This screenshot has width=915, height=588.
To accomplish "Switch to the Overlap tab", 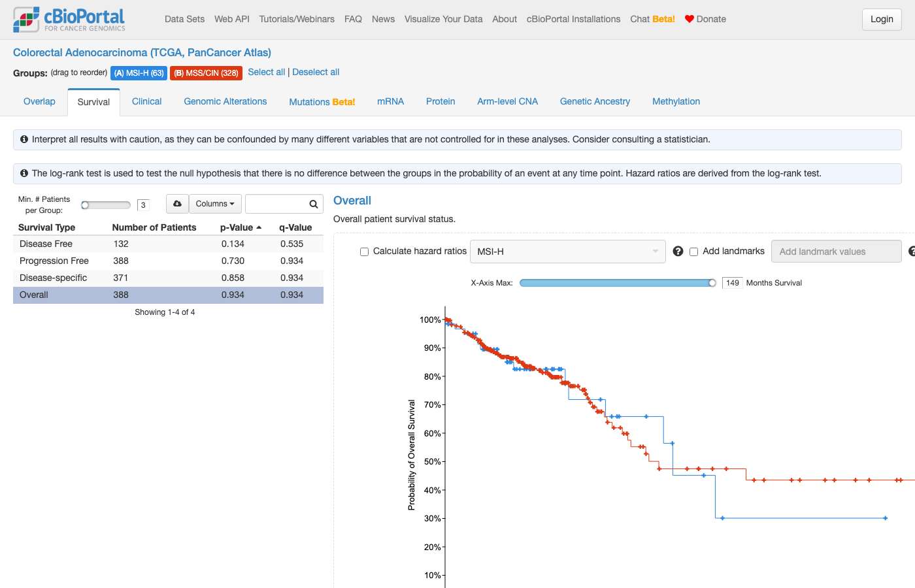I will click(x=39, y=101).
